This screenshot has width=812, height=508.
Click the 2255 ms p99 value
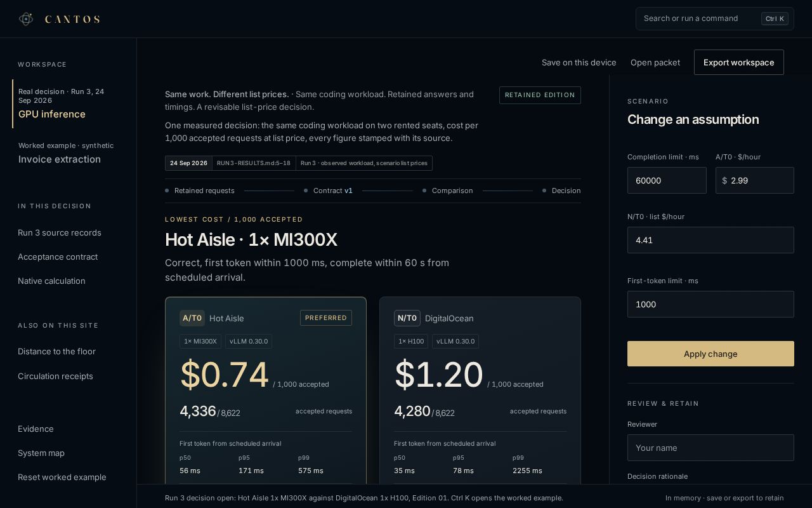[x=527, y=471]
